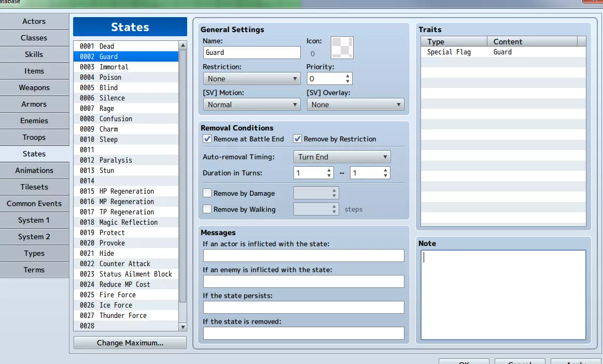Increase the Priority value with up arrow
This screenshot has height=364, width=603.
348,76
